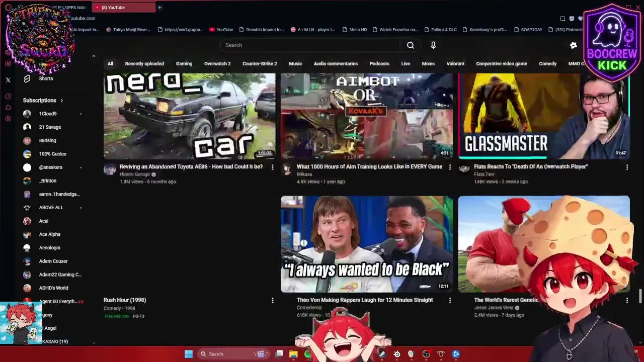The image size is (644, 362).
Task: Select the Recently uploaded chip
Action: click(x=144, y=64)
